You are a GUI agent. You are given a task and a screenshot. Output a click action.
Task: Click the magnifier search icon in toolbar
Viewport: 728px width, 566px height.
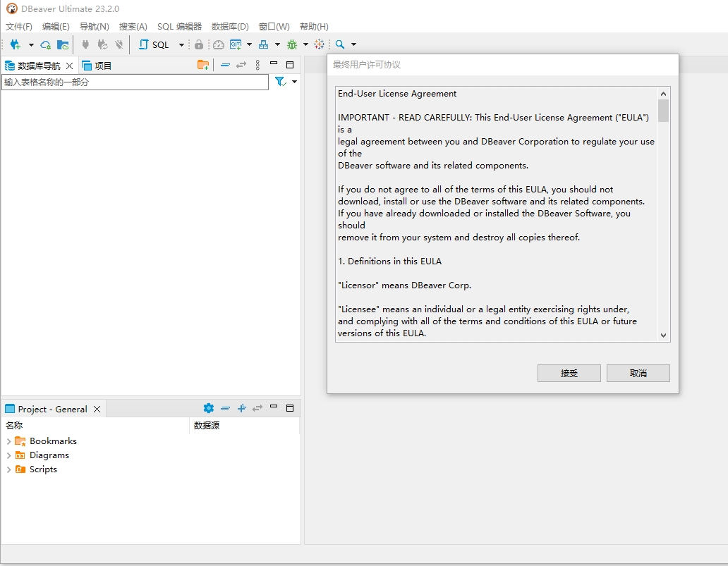[x=340, y=44]
